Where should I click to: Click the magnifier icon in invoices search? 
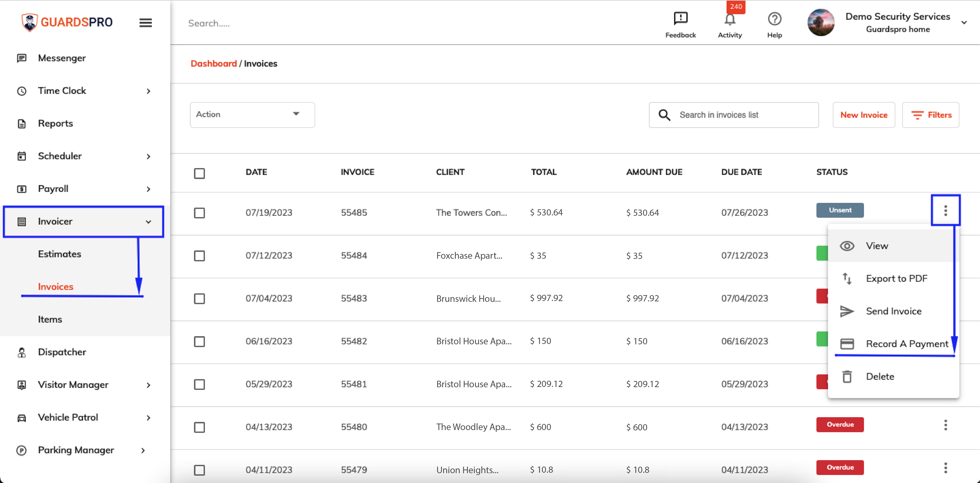pyautogui.click(x=664, y=115)
